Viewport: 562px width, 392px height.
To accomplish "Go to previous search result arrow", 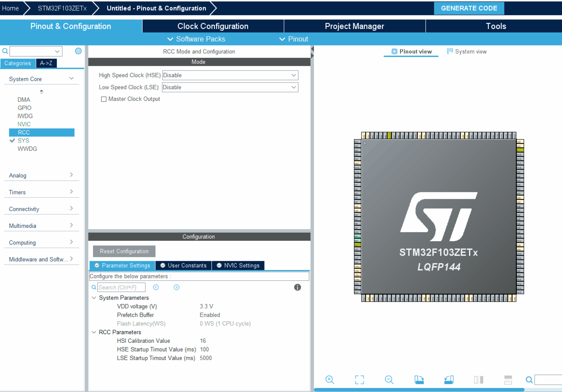I will click(x=156, y=287).
